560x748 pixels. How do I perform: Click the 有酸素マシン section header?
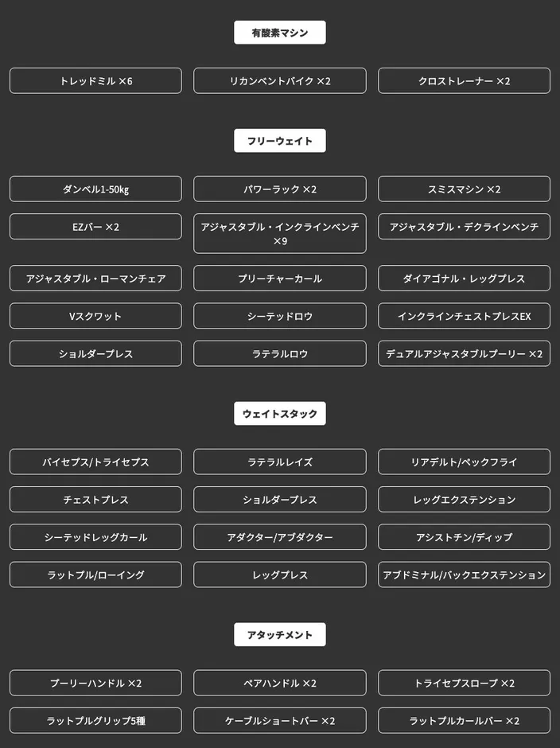(x=280, y=33)
